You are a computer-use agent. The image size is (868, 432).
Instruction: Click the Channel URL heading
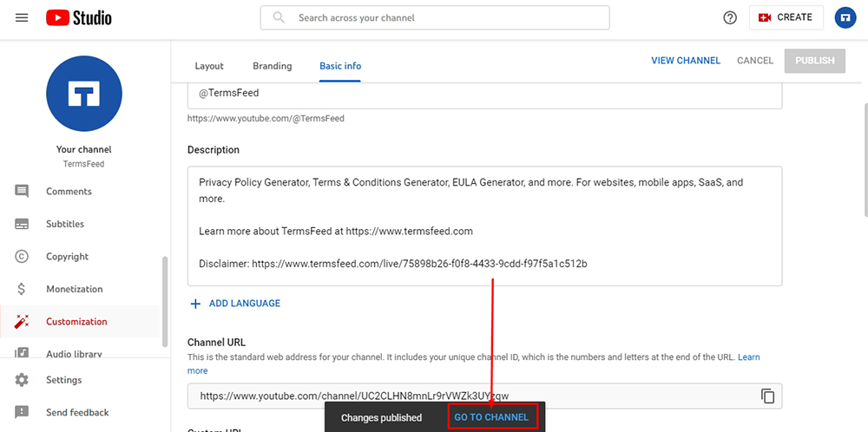216,343
